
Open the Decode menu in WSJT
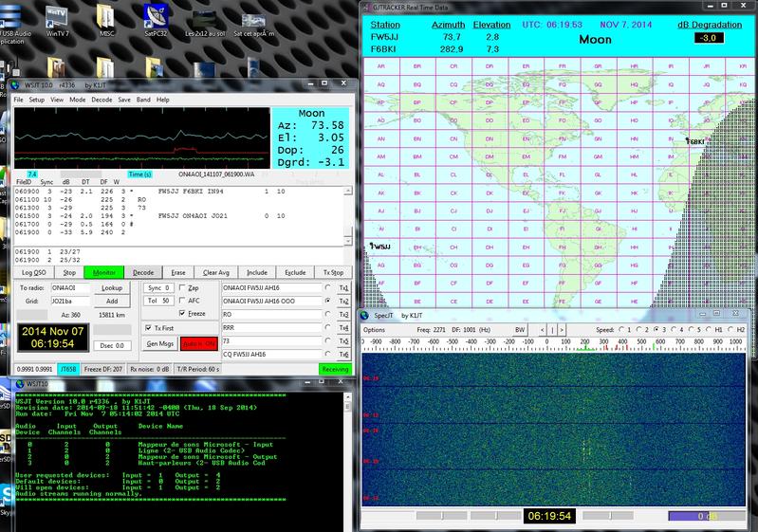(x=102, y=100)
